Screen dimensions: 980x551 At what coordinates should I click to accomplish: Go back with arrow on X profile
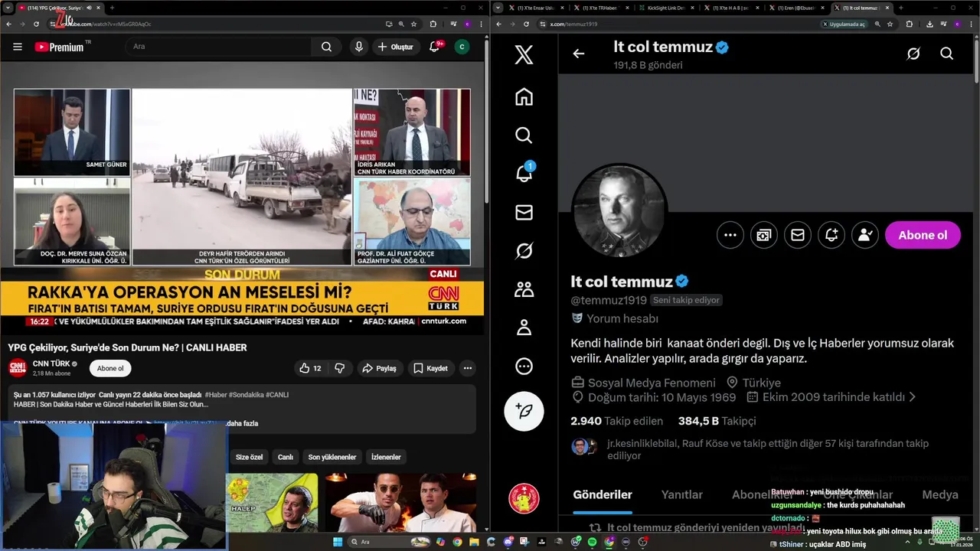tap(579, 54)
